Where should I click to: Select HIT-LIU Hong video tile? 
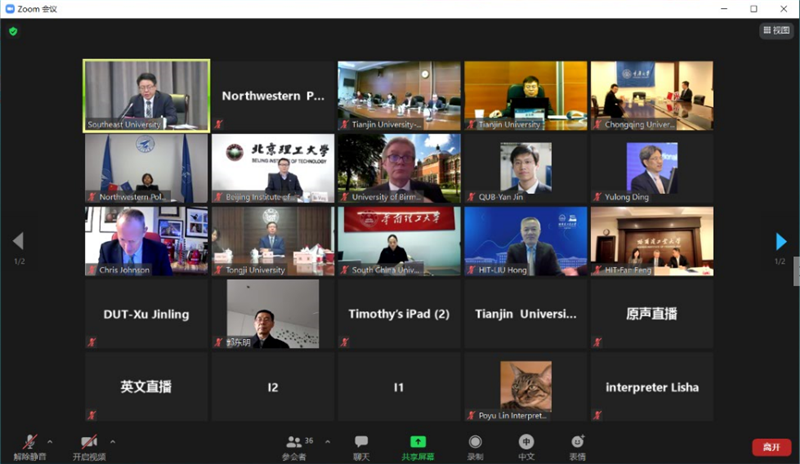point(526,241)
